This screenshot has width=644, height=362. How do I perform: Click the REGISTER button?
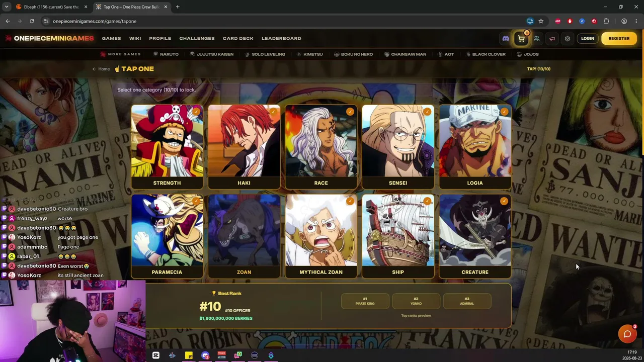pos(619,38)
